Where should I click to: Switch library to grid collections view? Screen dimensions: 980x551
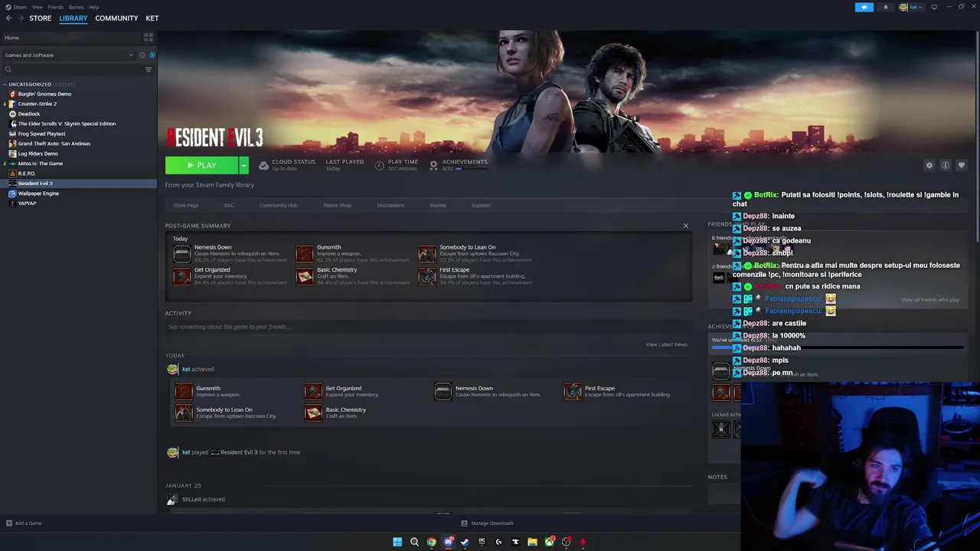point(149,37)
